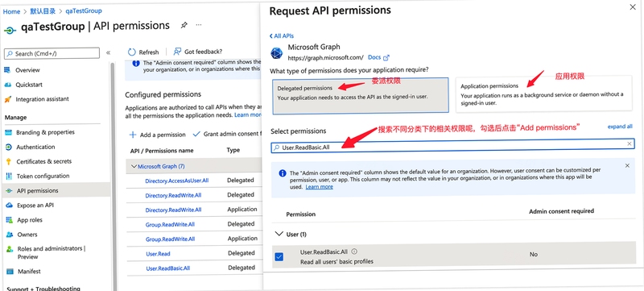
Task: Open the User.Read permission row
Action: pos(158,254)
